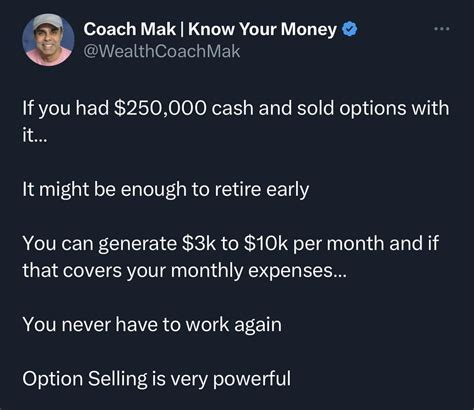Click "that covers your monthly expenses..." line
The image size is (474, 410).
[x=185, y=271]
